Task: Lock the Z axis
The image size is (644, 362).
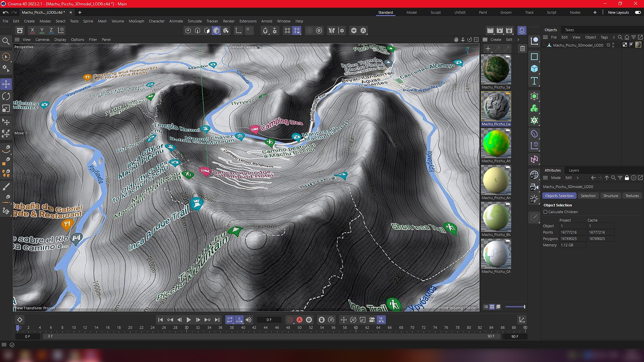Action: (51, 30)
